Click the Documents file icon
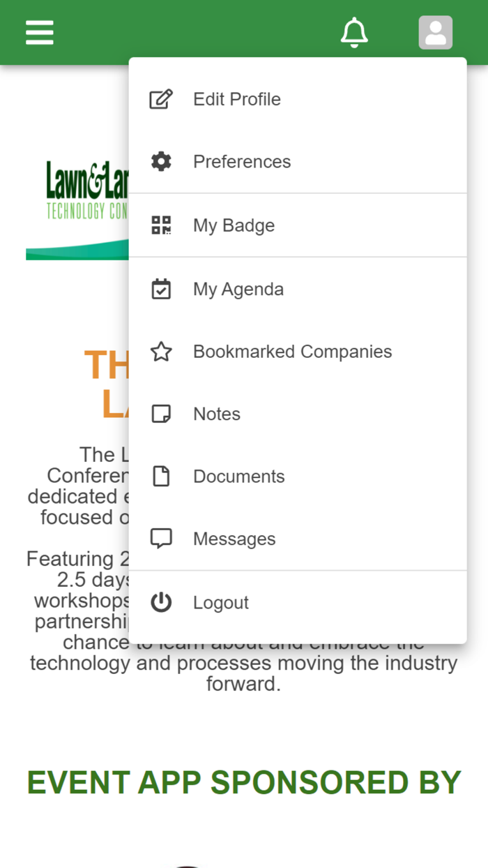Image resolution: width=488 pixels, height=868 pixels. point(161,477)
